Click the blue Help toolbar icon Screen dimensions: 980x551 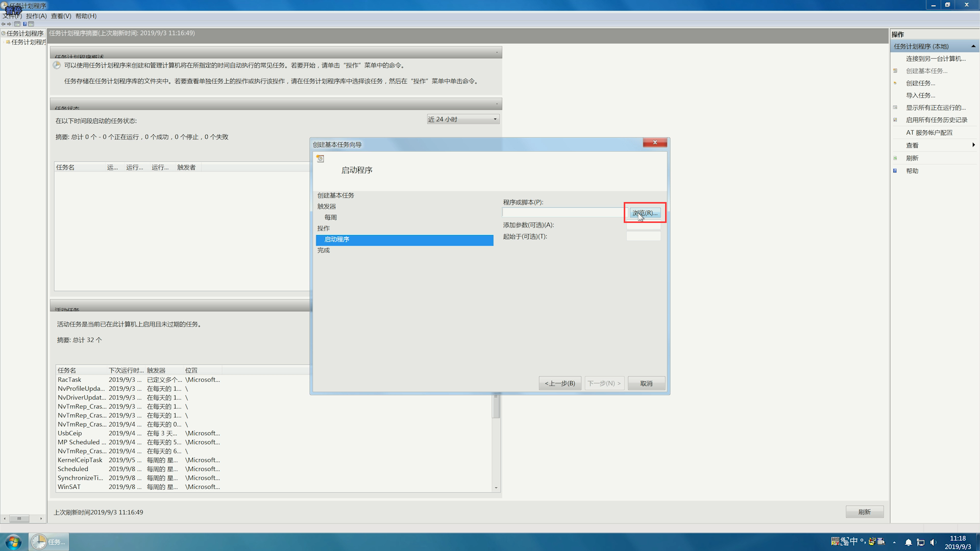pos(24,24)
